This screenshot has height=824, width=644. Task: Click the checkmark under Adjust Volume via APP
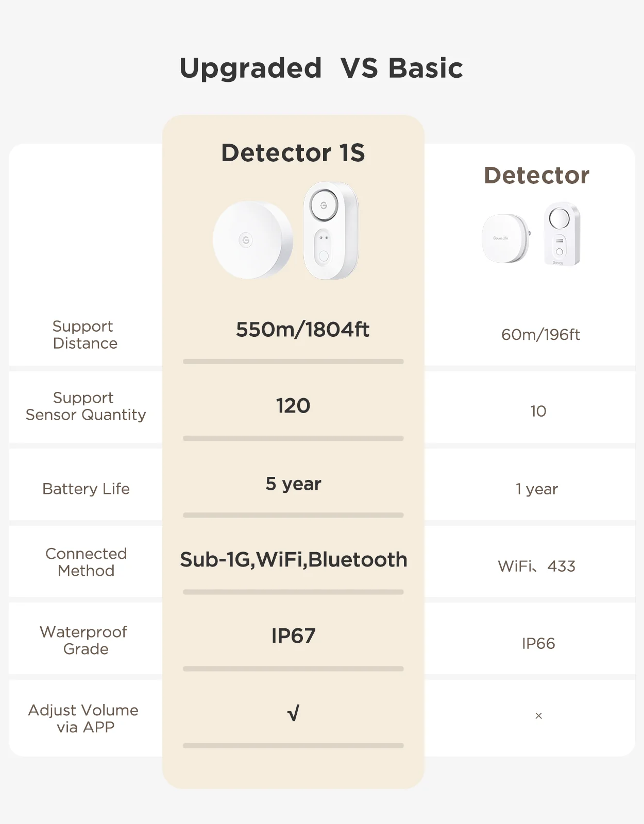point(293,714)
